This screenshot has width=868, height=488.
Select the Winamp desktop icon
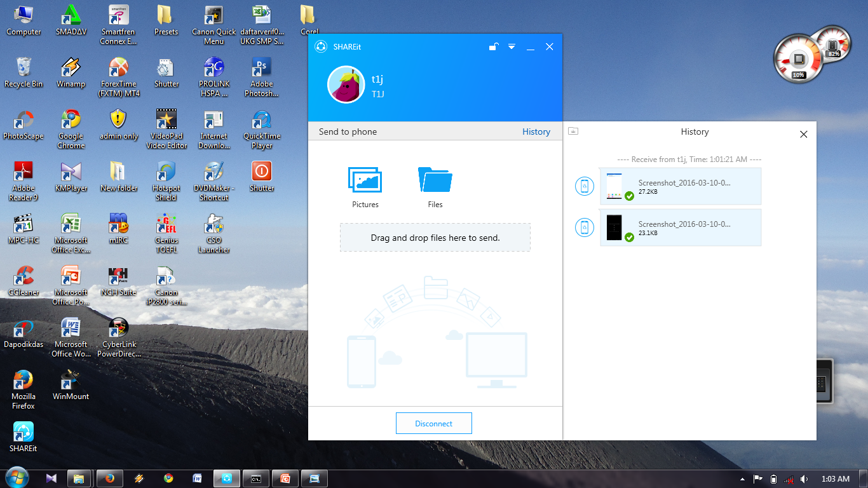point(71,72)
